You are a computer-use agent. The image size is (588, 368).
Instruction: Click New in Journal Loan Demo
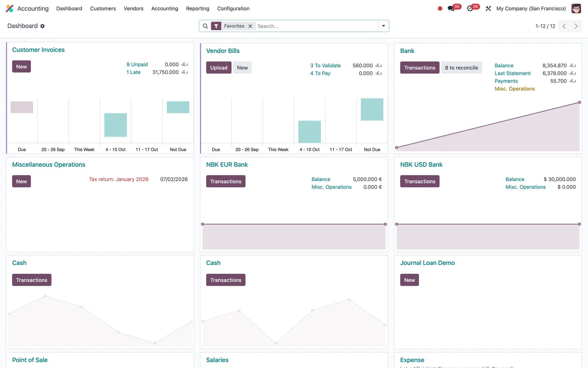[x=409, y=280]
